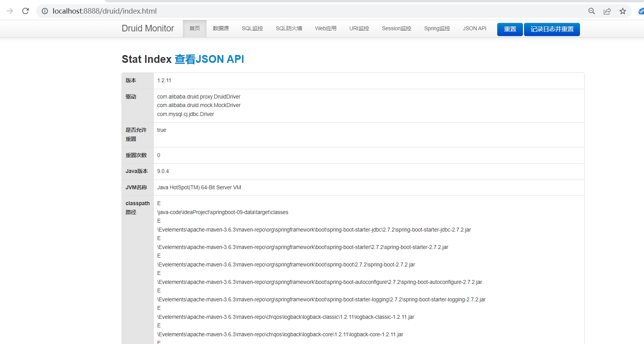Switch to the SQL监控 tab
Image resolution: width=644 pixels, height=344 pixels.
click(x=252, y=28)
